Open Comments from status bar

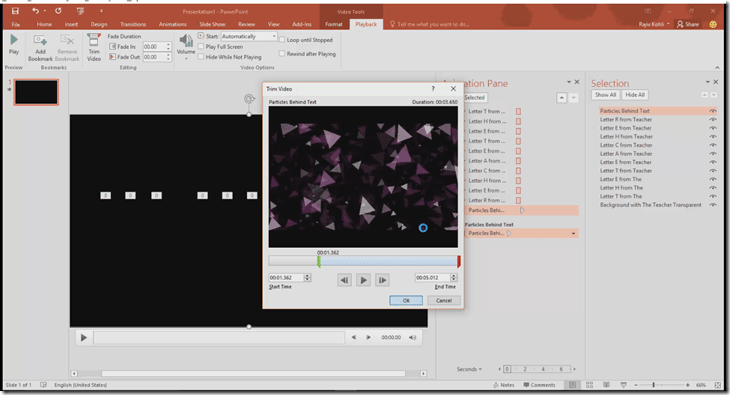539,385
